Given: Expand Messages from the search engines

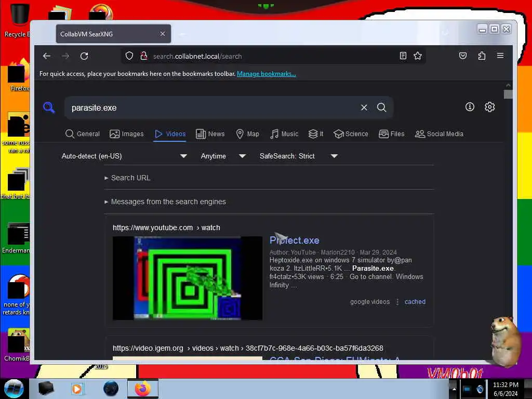Looking at the screenshot, I should pyautogui.click(x=165, y=202).
